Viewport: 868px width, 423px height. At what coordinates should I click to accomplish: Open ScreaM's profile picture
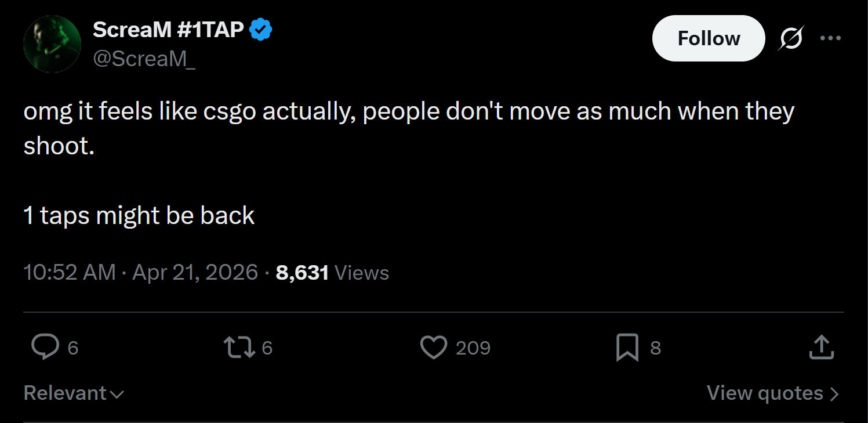click(x=52, y=44)
